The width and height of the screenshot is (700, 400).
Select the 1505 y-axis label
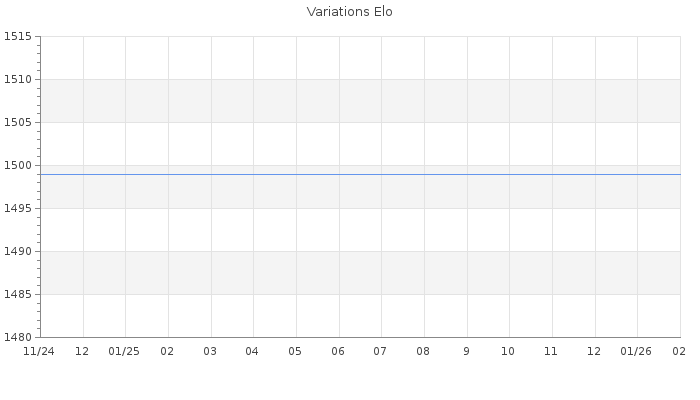click(x=18, y=123)
